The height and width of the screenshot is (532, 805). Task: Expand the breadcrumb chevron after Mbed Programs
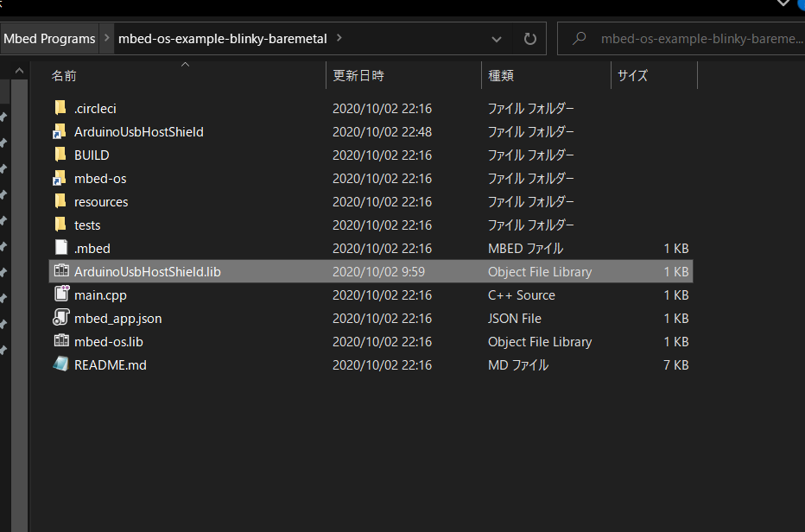point(105,38)
